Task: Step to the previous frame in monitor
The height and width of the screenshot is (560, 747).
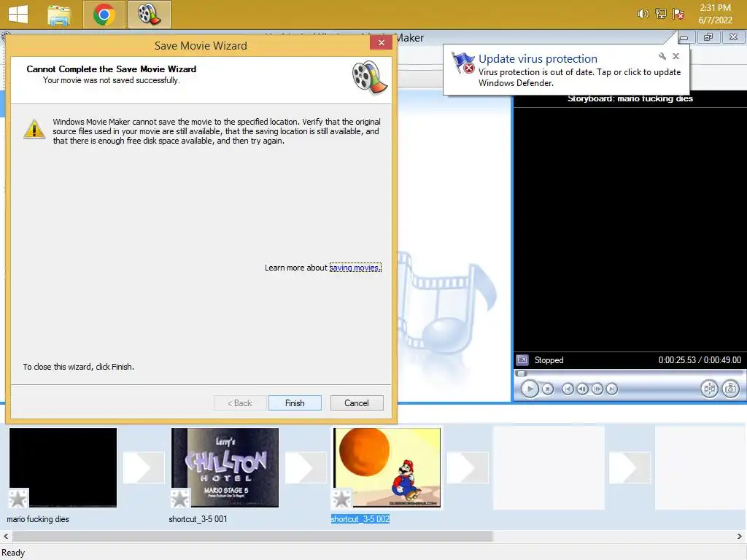Action: click(x=582, y=389)
